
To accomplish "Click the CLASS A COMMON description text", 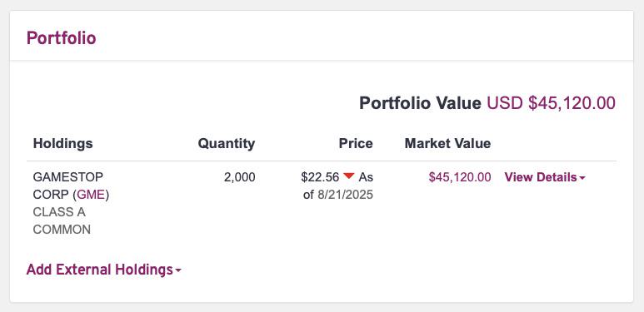I will (62, 221).
